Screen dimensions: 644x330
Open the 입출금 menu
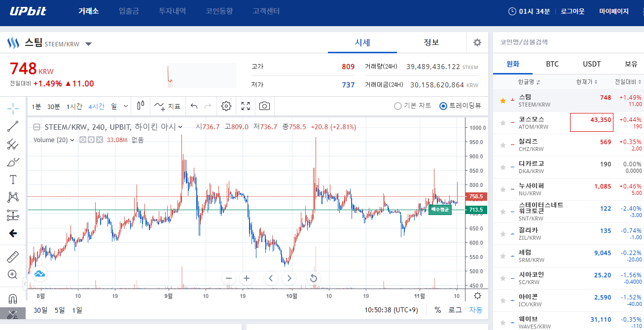click(129, 11)
